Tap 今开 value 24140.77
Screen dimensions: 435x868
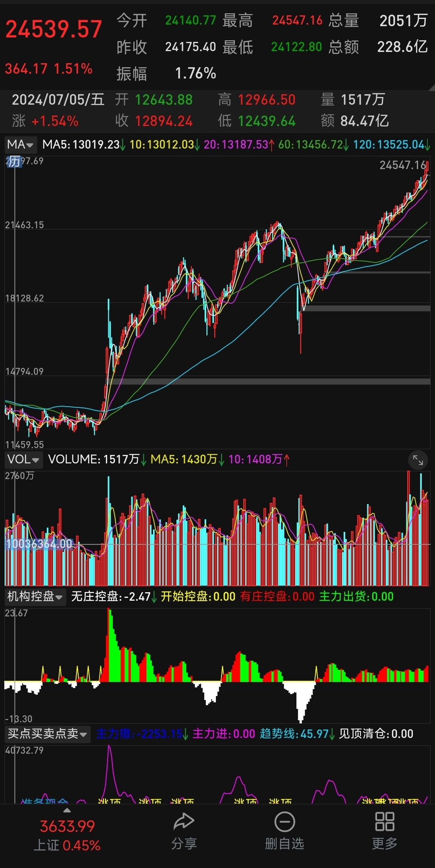tap(191, 20)
